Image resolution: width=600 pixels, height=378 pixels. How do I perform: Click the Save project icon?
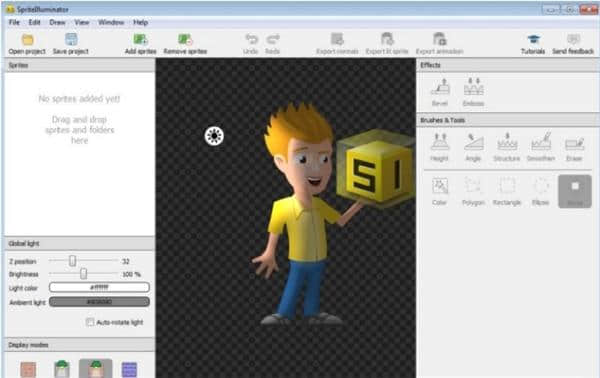pyautogui.click(x=71, y=39)
